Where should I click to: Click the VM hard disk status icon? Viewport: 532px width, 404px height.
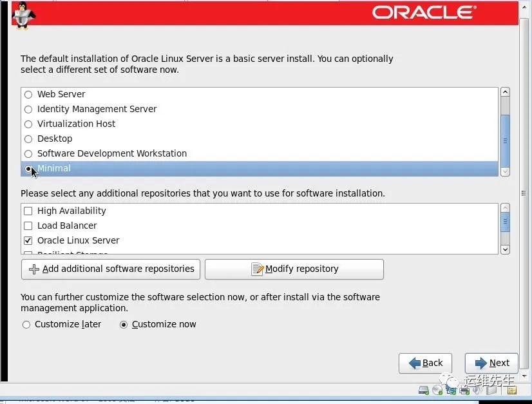coord(424,390)
